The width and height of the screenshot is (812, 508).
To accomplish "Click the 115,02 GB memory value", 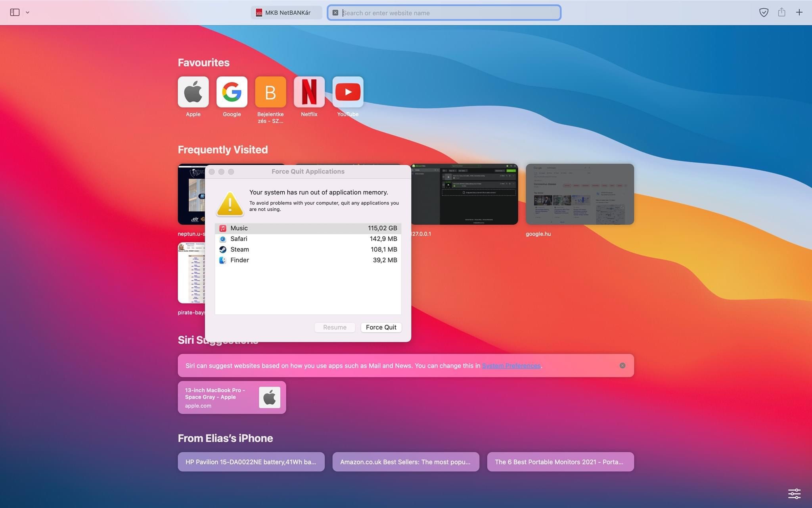I will 382,228.
